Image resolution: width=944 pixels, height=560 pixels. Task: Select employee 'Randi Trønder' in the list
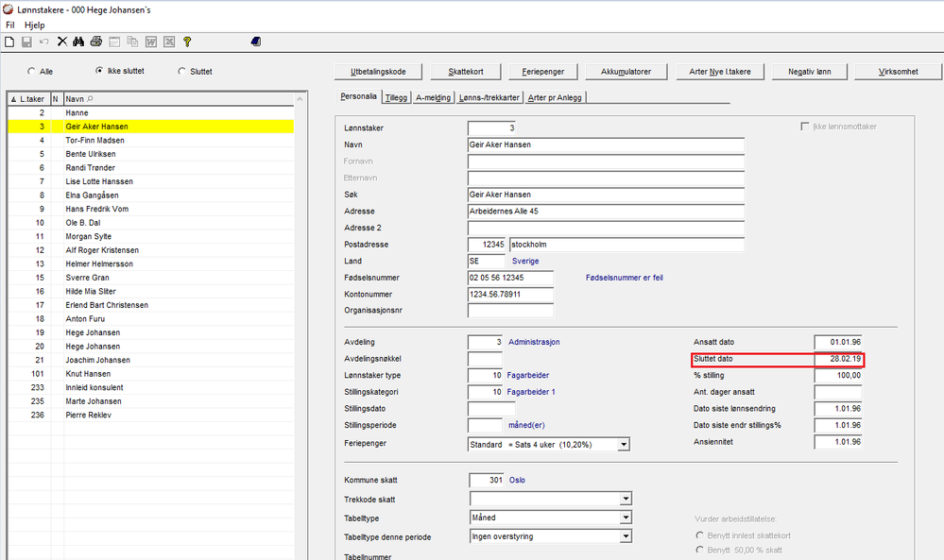coord(150,168)
